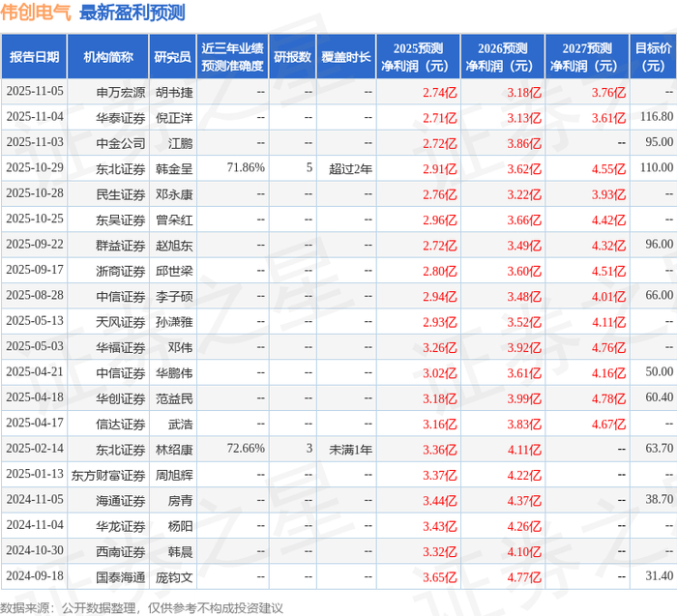This screenshot has width=677, height=616.
Task: Click institution 东方财富证券
Action: [108, 475]
